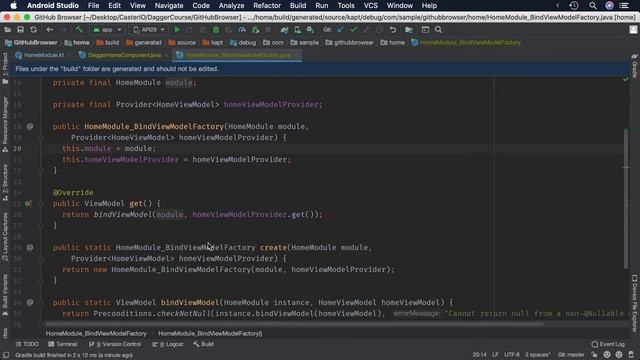Open the VCS menu
640x360 pixels.
(371, 6)
